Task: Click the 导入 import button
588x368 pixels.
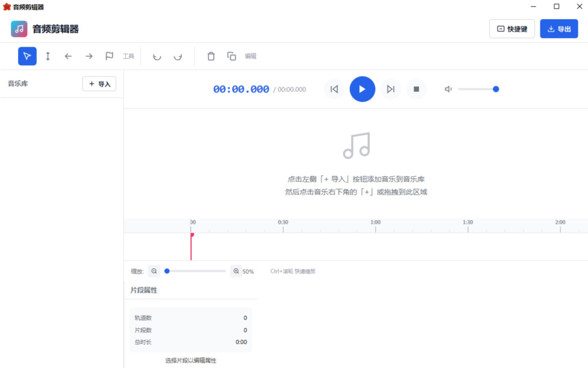Action: (x=99, y=83)
